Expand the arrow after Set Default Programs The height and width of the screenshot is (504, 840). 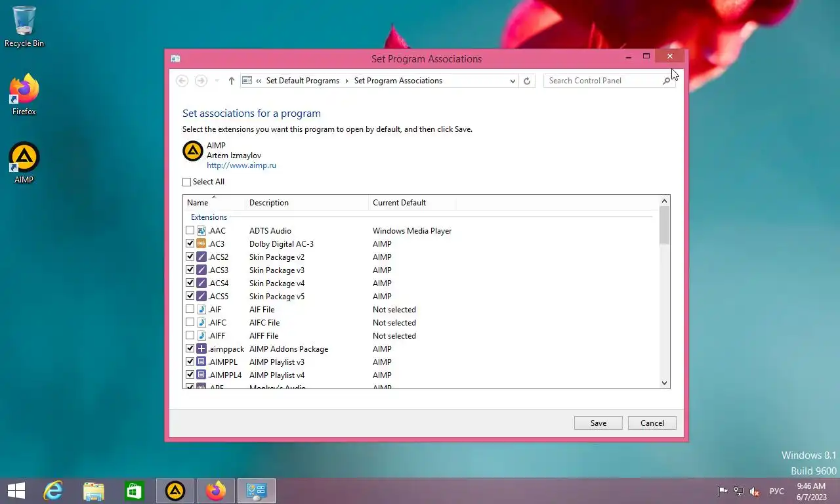(x=347, y=81)
